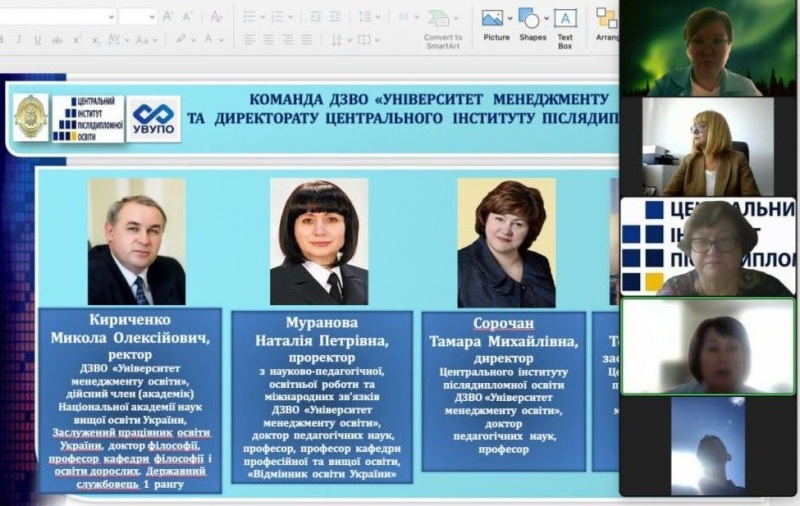
Task: Toggle strikethrough formatting
Action: [x=56, y=40]
